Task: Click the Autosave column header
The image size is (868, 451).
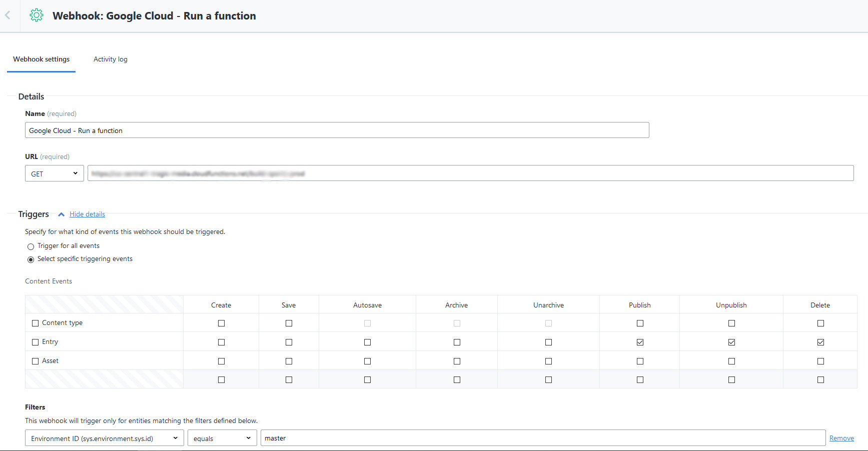Action: click(x=367, y=305)
